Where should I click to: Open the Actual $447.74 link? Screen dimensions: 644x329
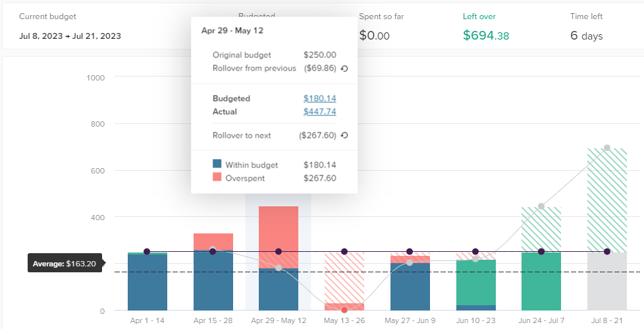319,111
